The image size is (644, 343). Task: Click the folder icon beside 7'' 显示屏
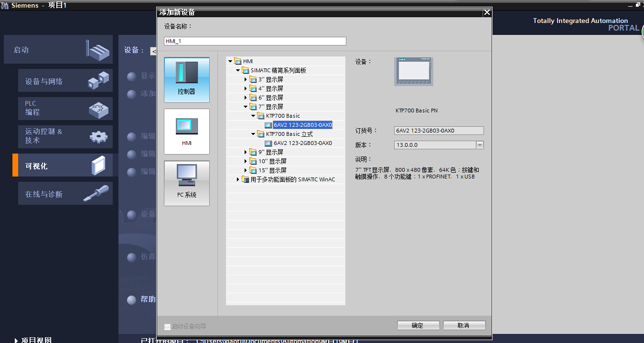(x=253, y=107)
